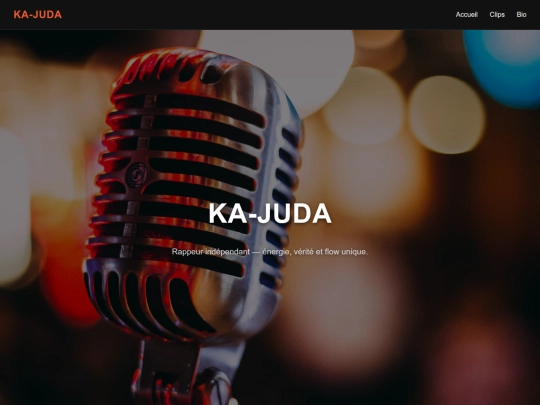The height and width of the screenshot is (405, 540).
Task: Go to the Clips section
Action: point(497,14)
